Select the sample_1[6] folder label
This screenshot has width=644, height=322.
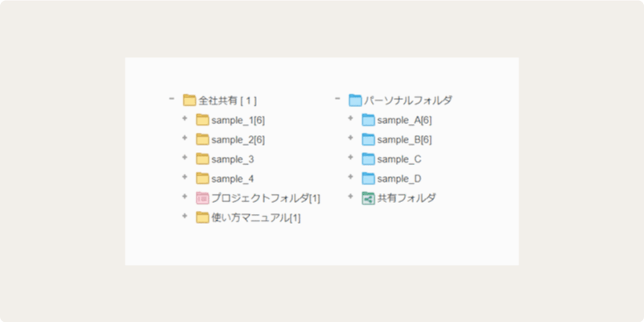[238, 121]
